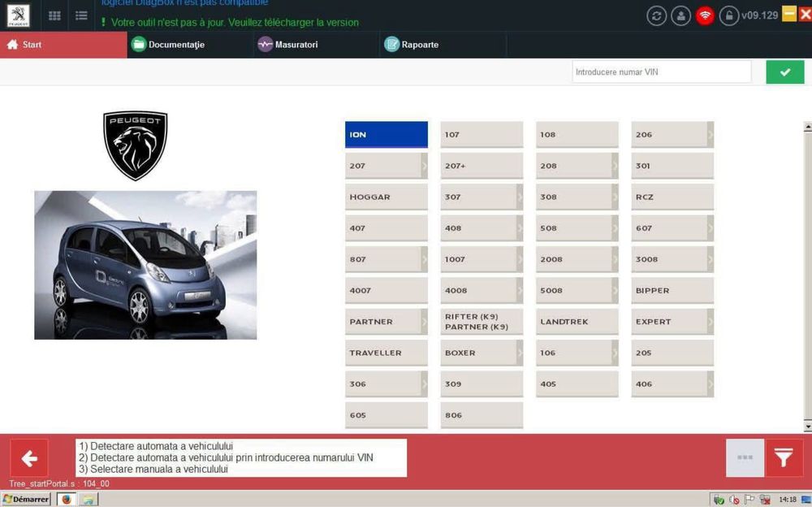Click the Peugeot logo icon in the top bar
The image size is (812, 507).
coord(18,15)
